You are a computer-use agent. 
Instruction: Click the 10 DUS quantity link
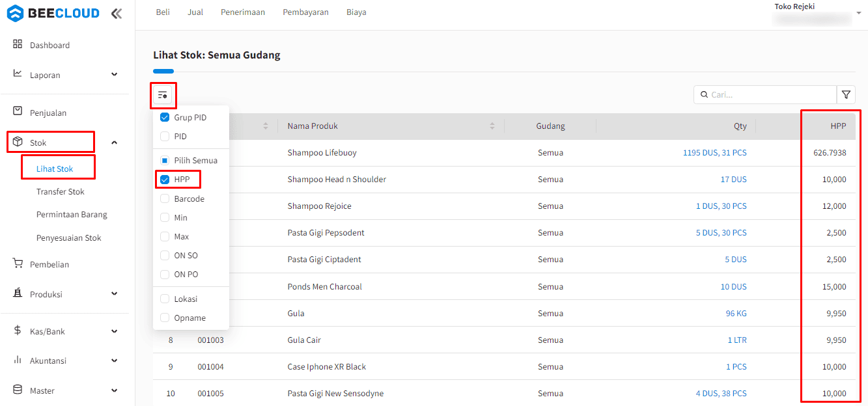pos(734,287)
